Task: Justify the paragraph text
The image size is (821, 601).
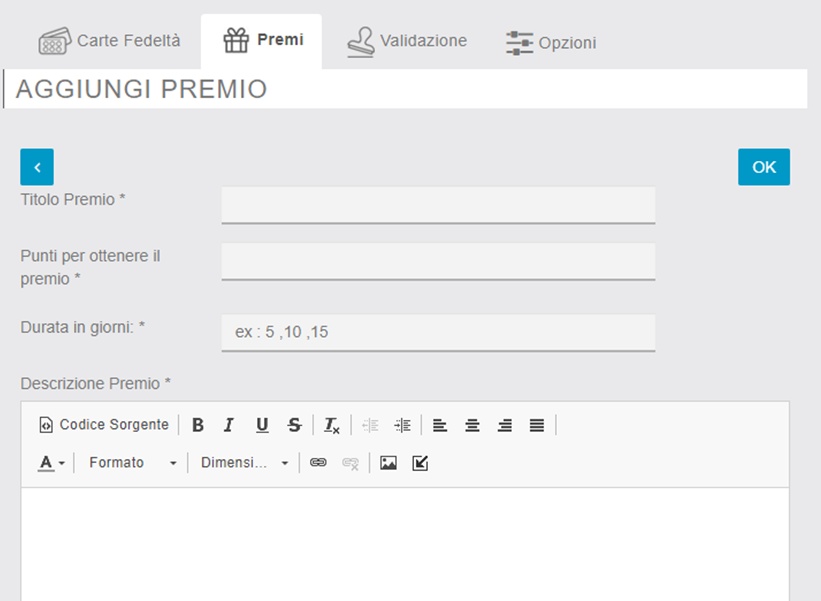Action: pyautogui.click(x=537, y=425)
